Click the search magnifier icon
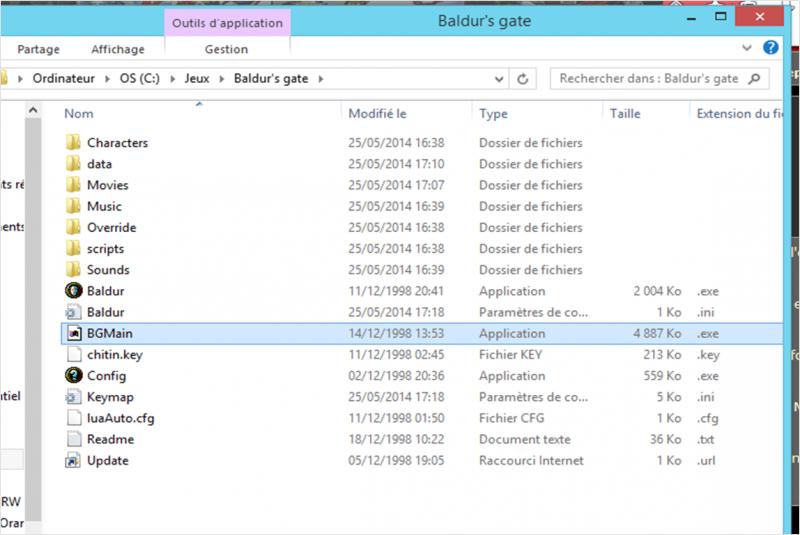800x535 pixels. click(754, 79)
